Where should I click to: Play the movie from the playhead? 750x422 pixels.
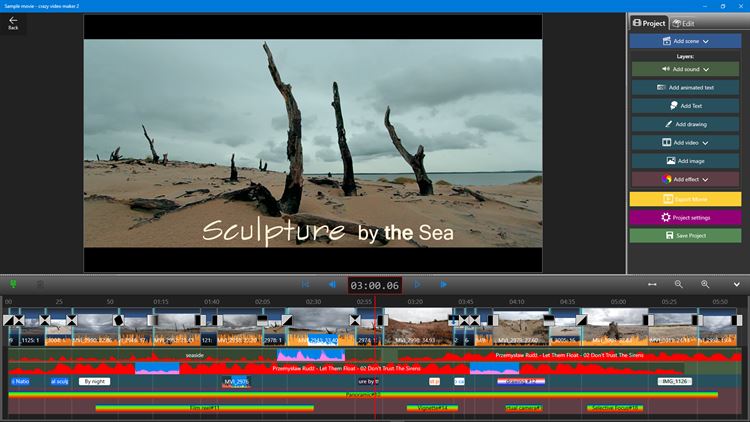[x=417, y=284]
